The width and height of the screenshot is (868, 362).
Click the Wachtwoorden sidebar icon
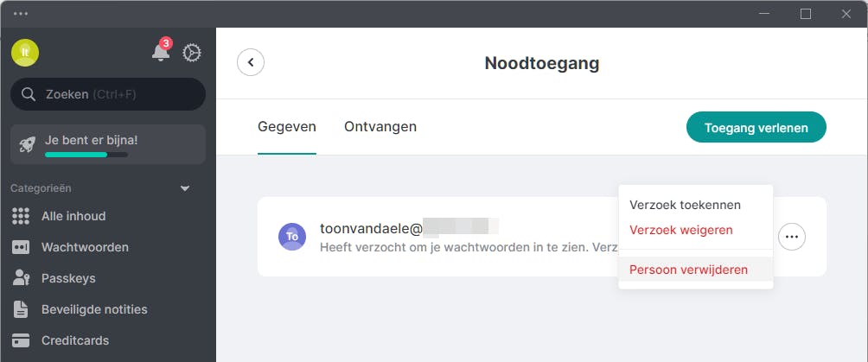click(21, 247)
